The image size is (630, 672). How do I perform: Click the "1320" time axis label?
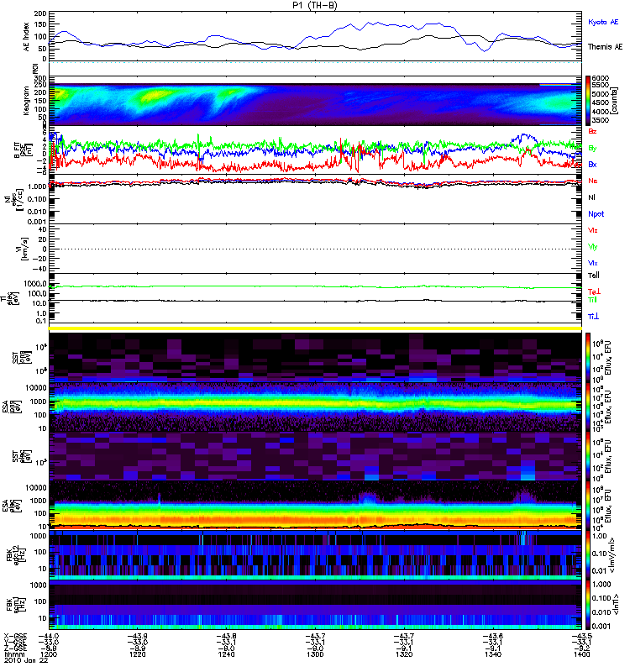pyautogui.click(x=404, y=654)
